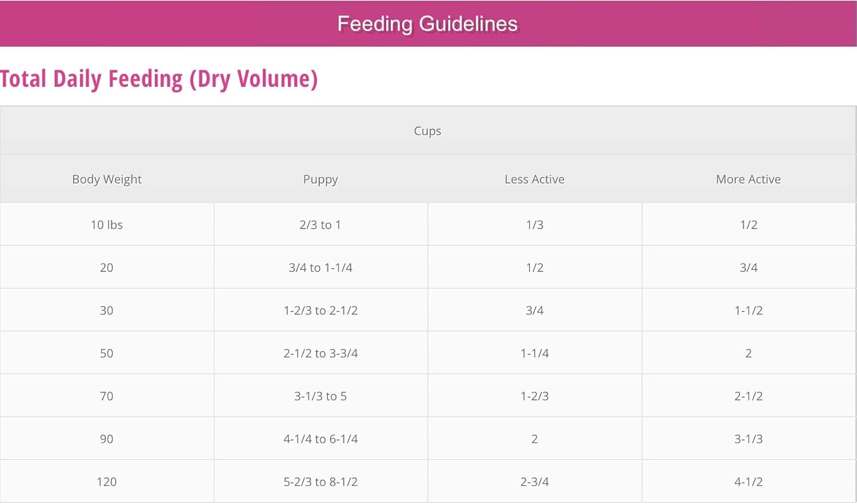Viewport: 857px width, 504px height.
Task: Click the Cups table header
Action: (x=428, y=130)
